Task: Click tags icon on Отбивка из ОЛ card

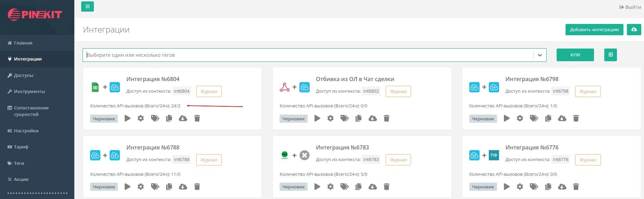Action: [345, 118]
